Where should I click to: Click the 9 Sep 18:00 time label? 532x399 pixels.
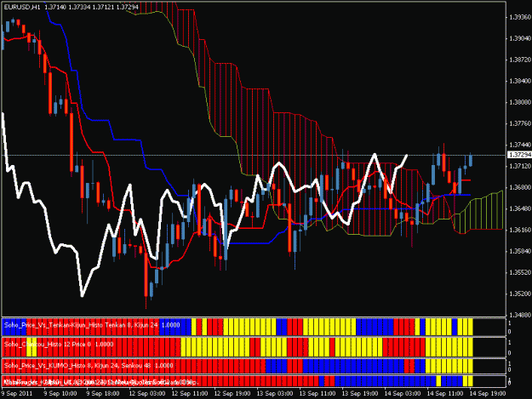(103, 394)
